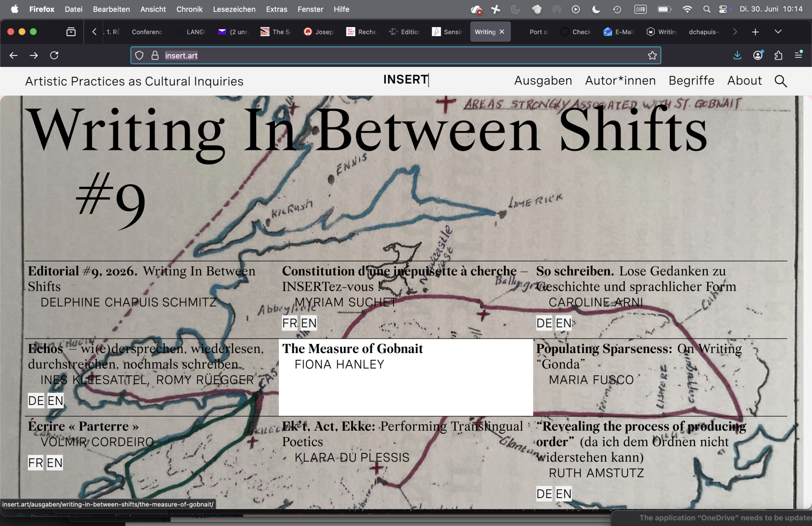
Task: Open the Echos article in German
Action: coord(36,400)
